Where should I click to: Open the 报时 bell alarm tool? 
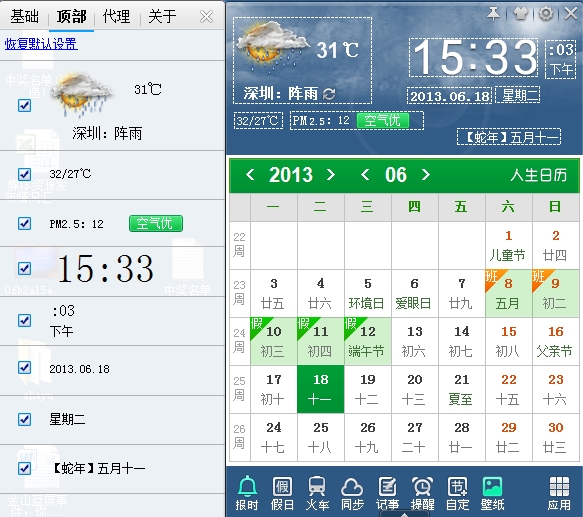tap(247, 492)
